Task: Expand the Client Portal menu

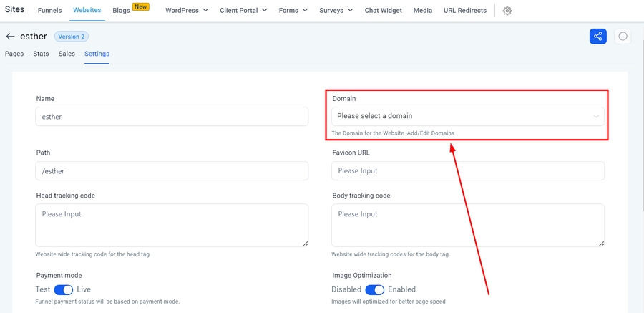Action: (x=243, y=11)
